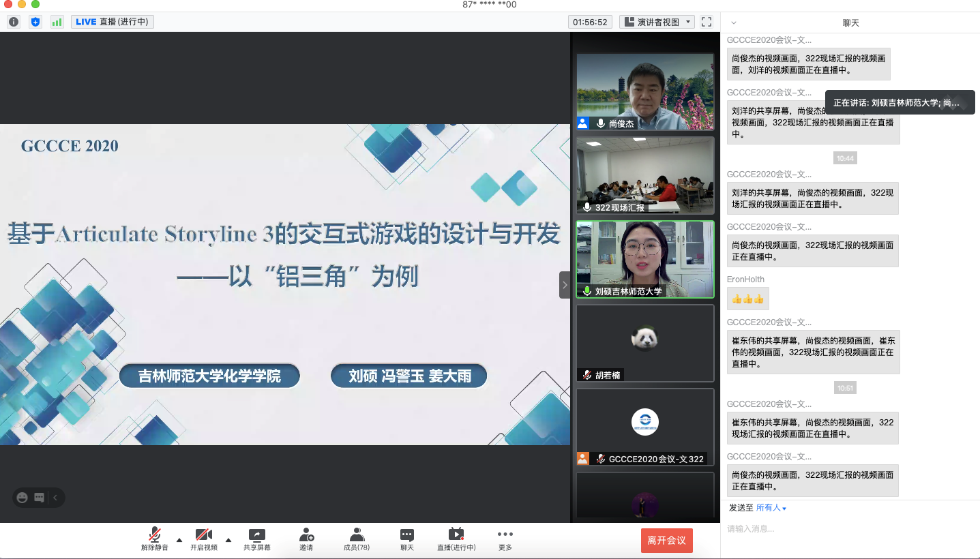Click the red 离开会议 button
The image size is (980, 559).
pyautogui.click(x=666, y=541)
